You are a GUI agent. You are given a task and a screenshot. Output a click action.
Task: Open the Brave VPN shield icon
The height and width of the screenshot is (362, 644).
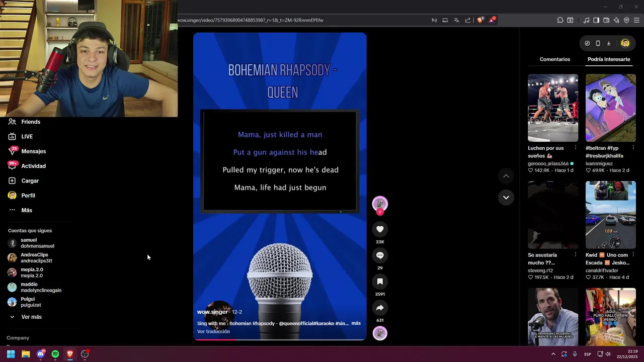tap(626, 20)
